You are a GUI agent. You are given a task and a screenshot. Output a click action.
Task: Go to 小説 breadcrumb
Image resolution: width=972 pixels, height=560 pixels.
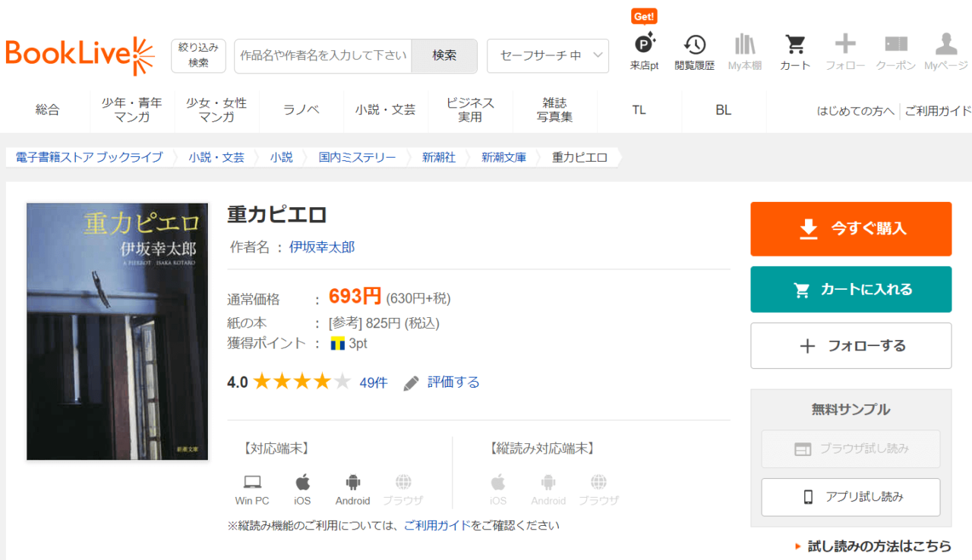281,157
